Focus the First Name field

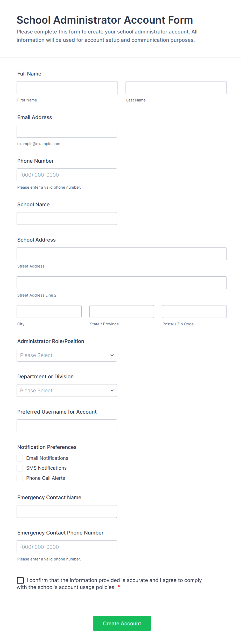[67, 88]
